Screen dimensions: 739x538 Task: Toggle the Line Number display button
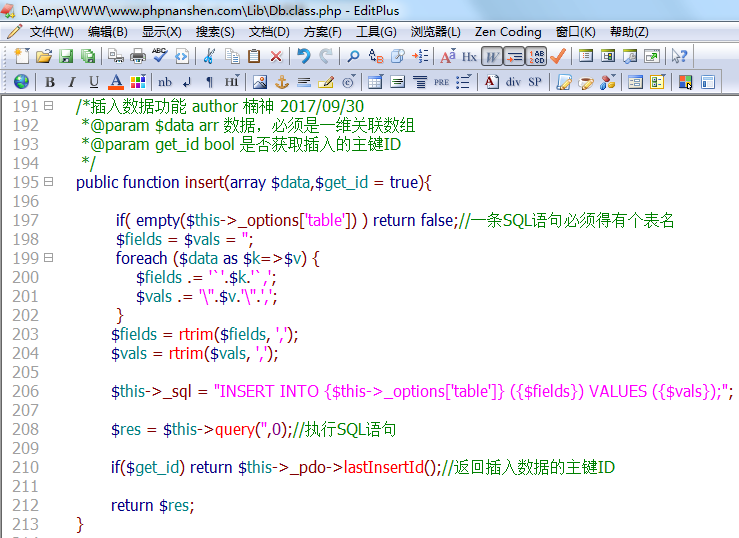click(x=536, y=57)
